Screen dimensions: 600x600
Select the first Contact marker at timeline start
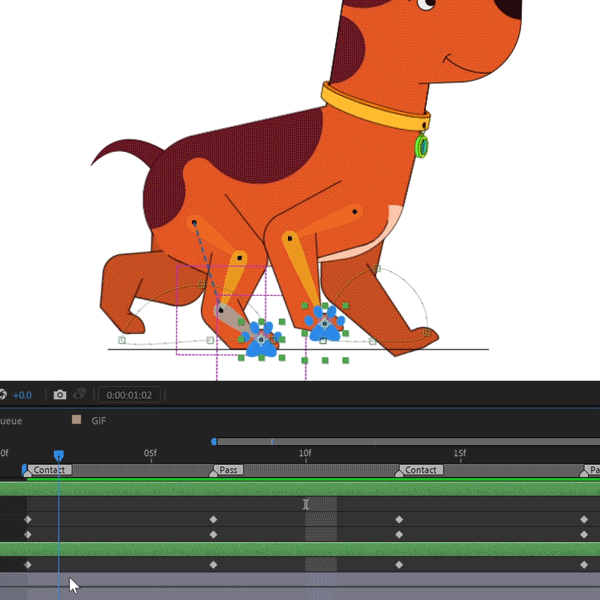tap(49, 470)
